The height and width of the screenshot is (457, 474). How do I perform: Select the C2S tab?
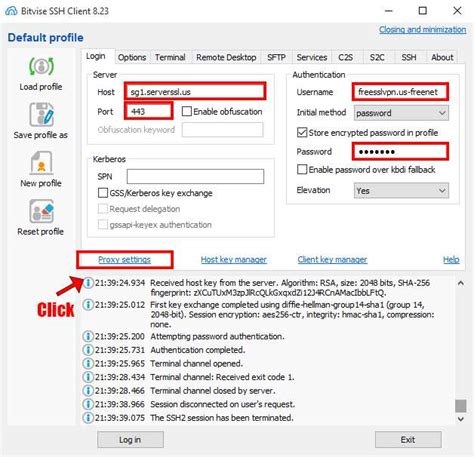[x=345, y=57]
